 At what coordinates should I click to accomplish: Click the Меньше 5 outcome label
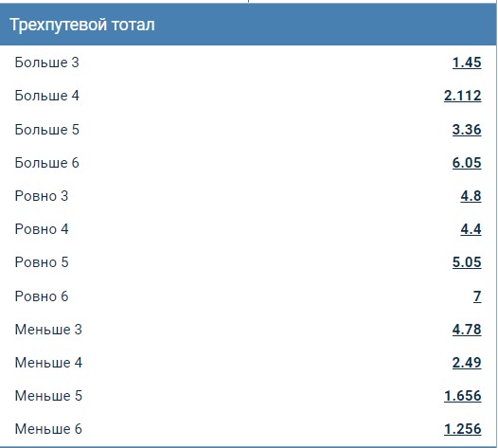tap(48, 396)
